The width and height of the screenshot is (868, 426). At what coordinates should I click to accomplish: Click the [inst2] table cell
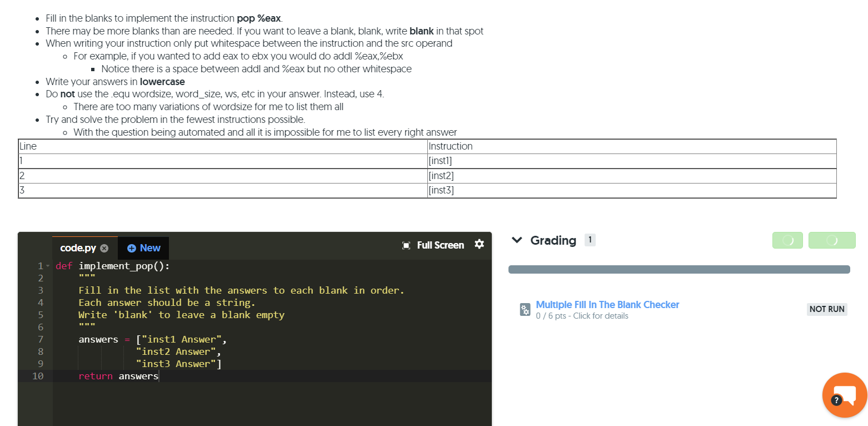point(632,176)
